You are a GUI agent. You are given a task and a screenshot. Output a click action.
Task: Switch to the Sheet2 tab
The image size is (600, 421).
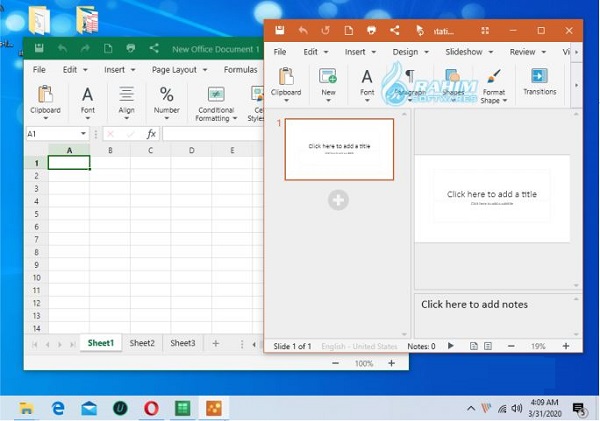pyautogui.click(x=142, y=343)
